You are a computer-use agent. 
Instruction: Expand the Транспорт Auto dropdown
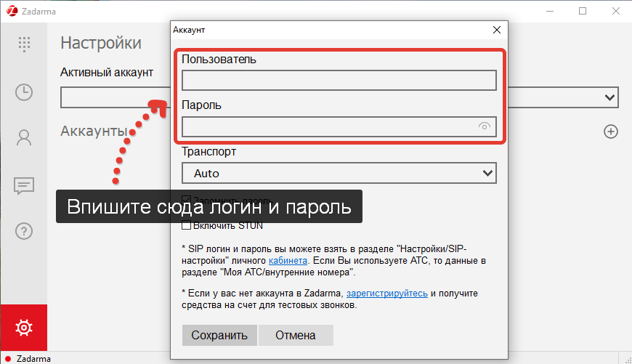point(339,174)
